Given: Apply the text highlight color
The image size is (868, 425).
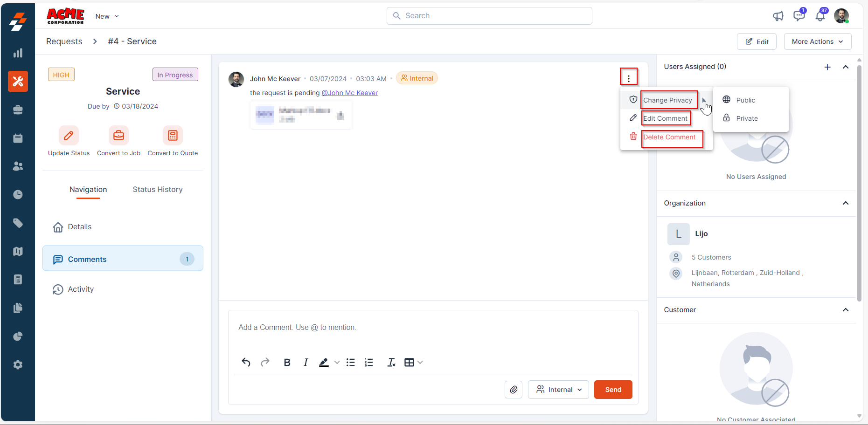Looking at the screenshot, I should pos(324,363).
